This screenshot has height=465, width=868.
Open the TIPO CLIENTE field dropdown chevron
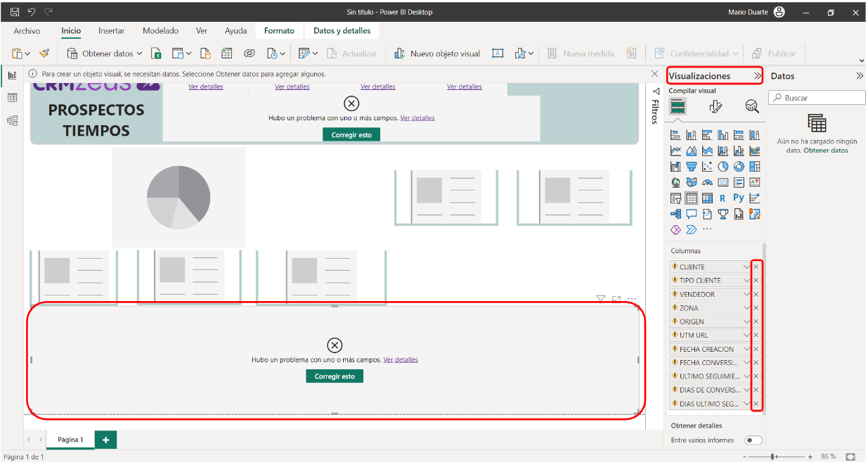(746, 280)
